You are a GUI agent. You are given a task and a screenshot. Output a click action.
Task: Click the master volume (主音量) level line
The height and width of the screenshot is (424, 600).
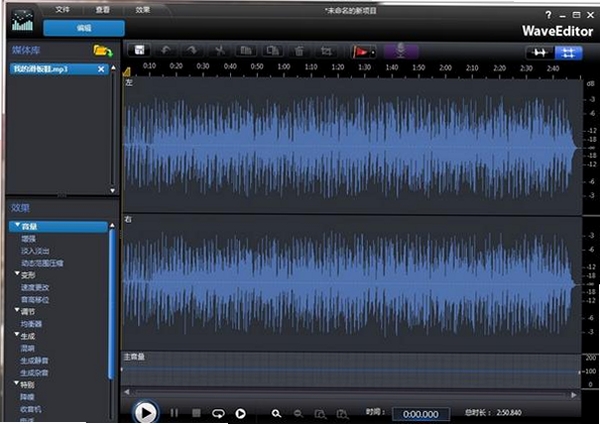pyautogui.click(x=351, y=370)
